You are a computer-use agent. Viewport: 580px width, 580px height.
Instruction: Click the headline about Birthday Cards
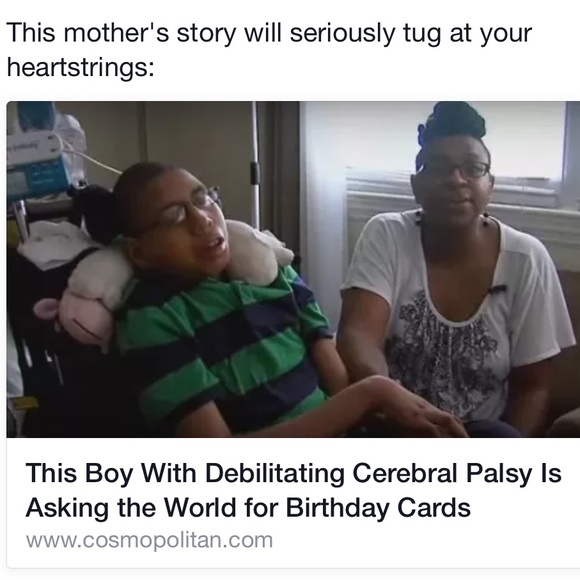coord(293,490)
